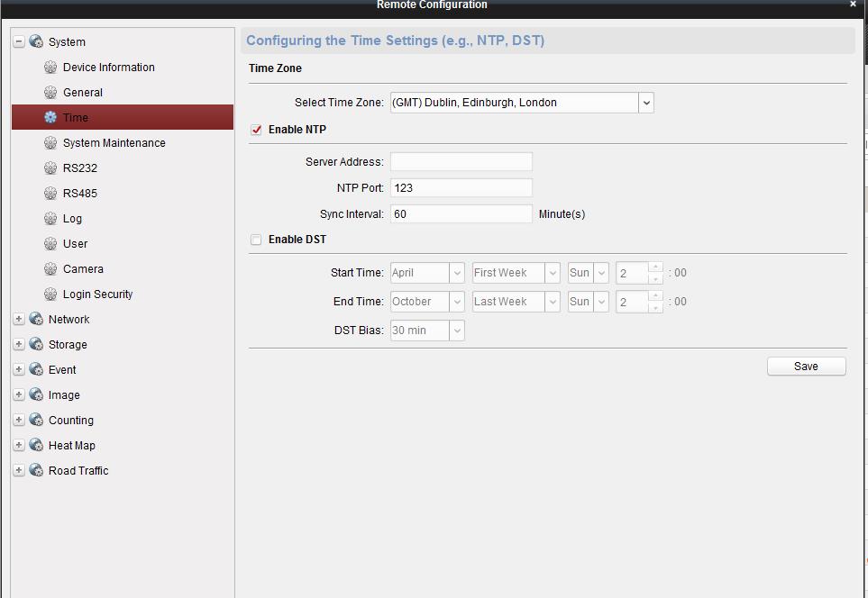The image size is (868, 598).
Task: Click the gear icon beside Login Security
Action: pos(50,294)
